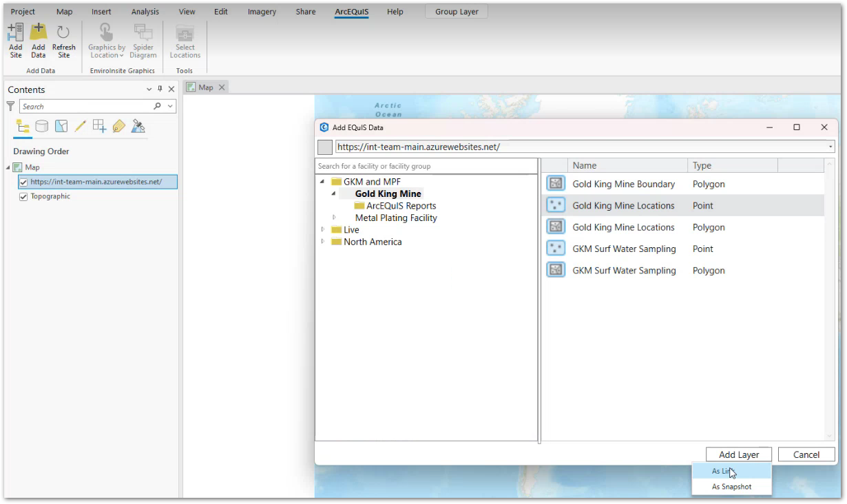Select the Gold King Mine Boundary row name
The height and width of the screenshot is (504, 847).
coord(624,184)
